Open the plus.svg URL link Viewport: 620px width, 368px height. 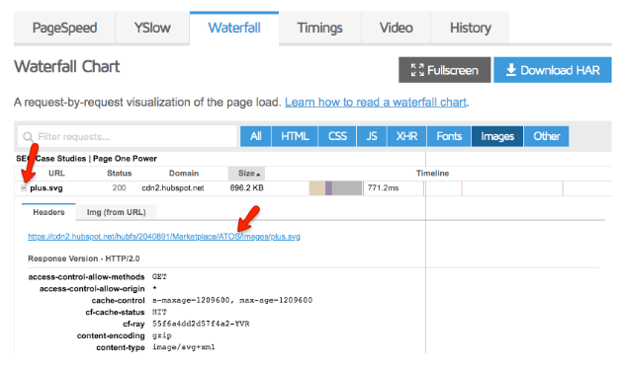[x=164, y=237]
